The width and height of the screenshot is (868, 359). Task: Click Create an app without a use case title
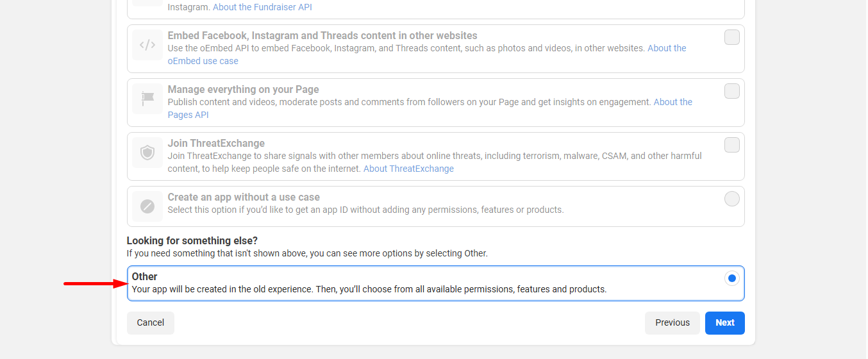[244, 197]
